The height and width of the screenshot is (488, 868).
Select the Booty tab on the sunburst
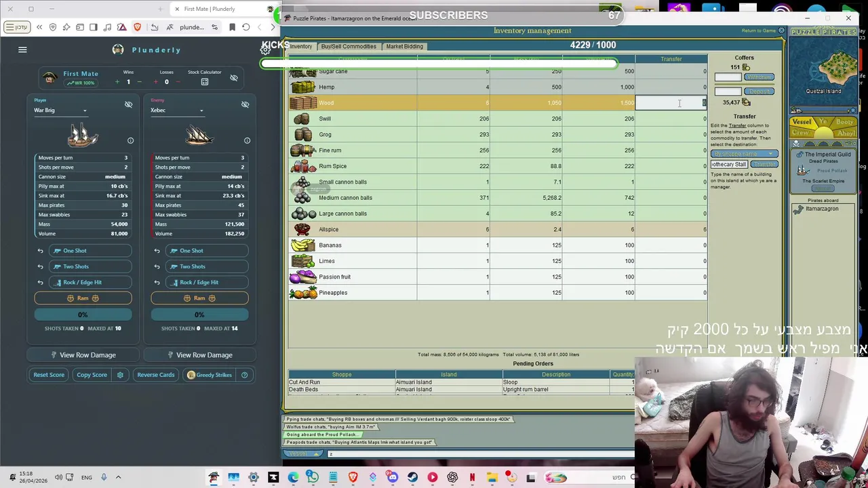[844, 123]
